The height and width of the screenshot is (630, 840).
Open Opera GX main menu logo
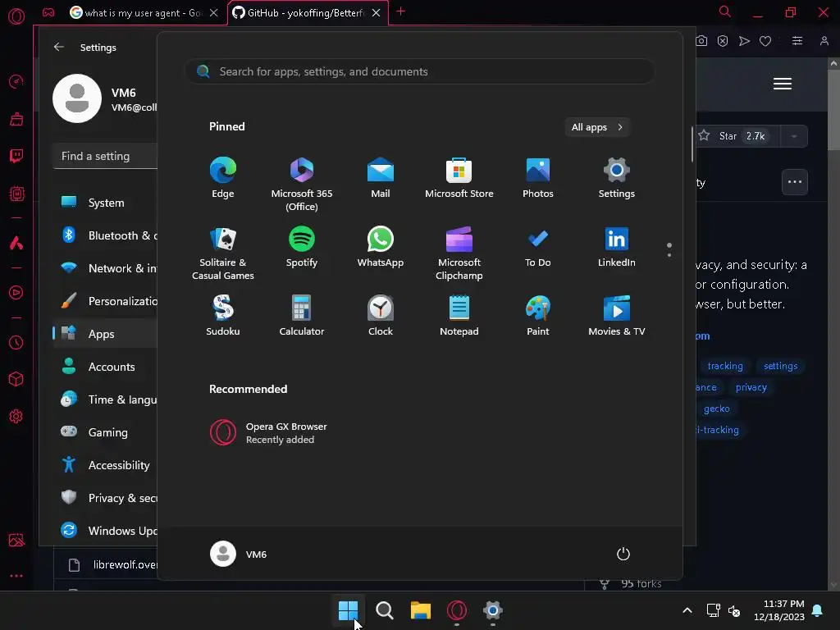pyautogui.click(x=16, y=16)
